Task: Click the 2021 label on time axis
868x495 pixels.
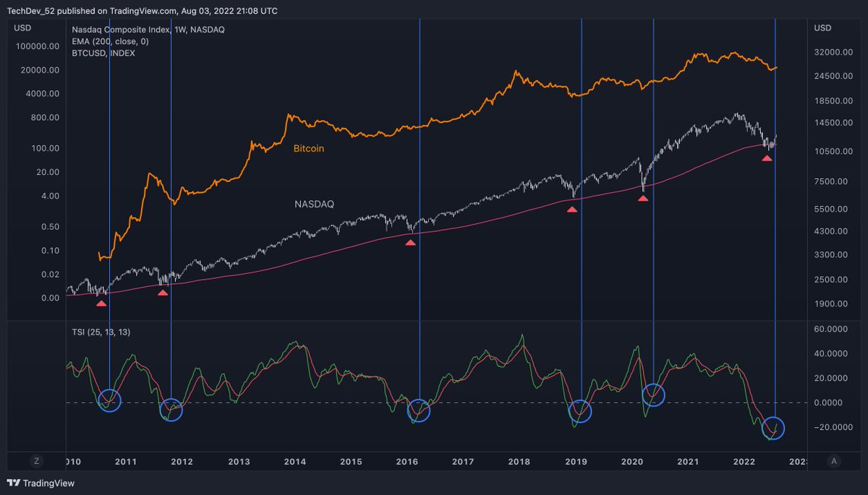Action: pos(688,461)
